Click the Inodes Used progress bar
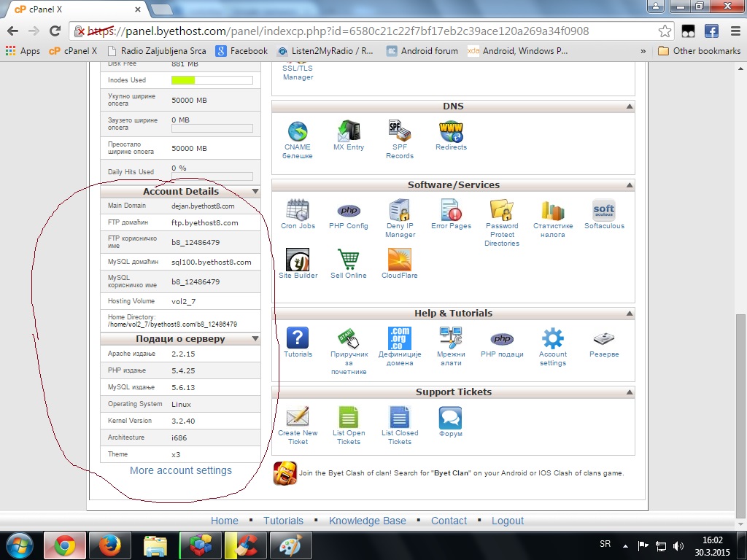 tap(212, 80)
